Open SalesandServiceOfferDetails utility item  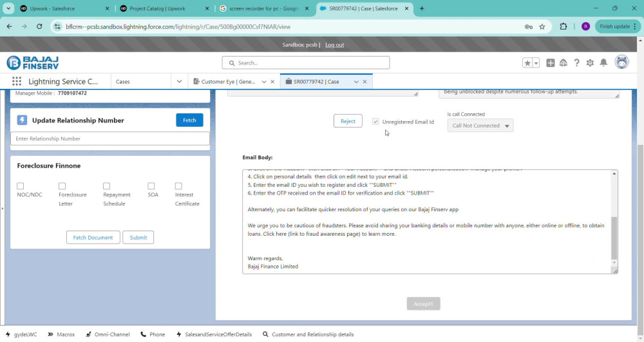pos(214,334)
